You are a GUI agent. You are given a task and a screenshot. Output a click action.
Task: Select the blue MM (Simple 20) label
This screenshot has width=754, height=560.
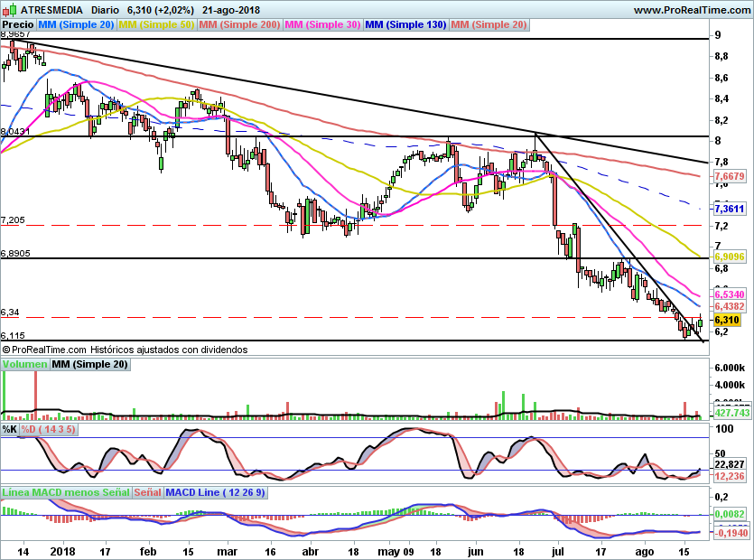[77, 24]
